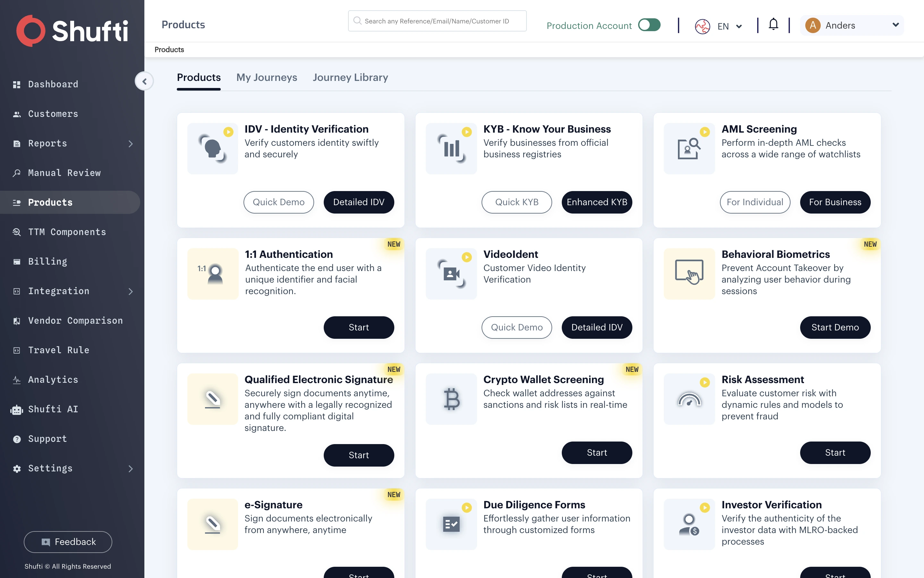This screenshot has height=578, width=924.
Task: Switch to the My Journeys tab
Action: (x=267, y=77)
